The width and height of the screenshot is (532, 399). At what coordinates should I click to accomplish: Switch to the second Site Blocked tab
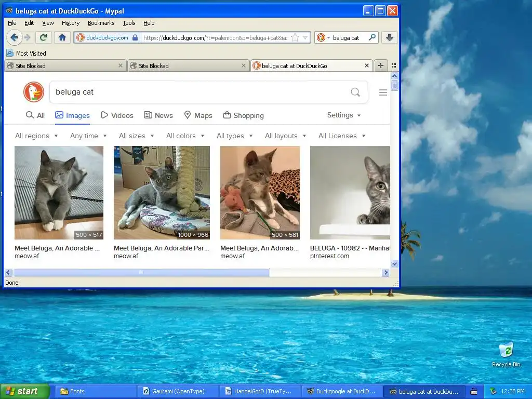pos(188,66)
